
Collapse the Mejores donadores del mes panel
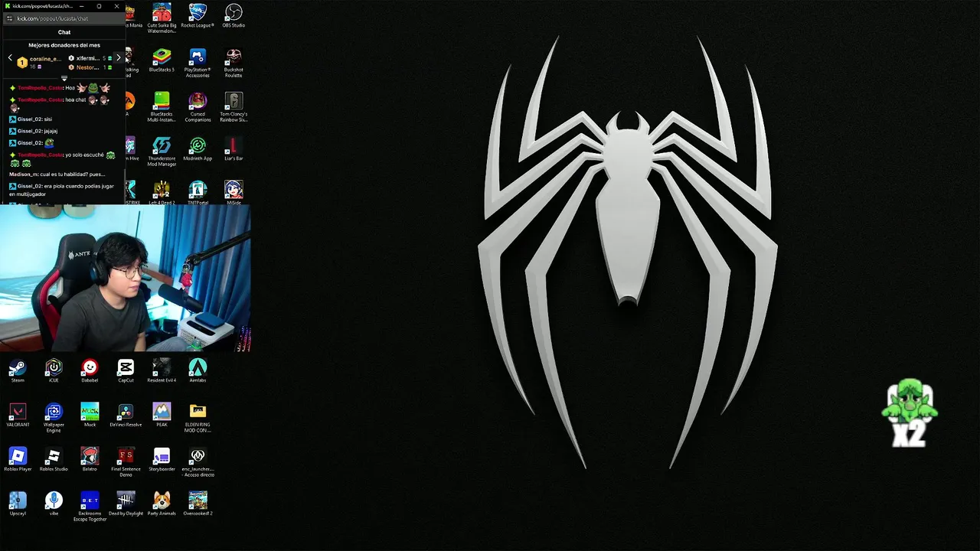(x=64, y=78)
